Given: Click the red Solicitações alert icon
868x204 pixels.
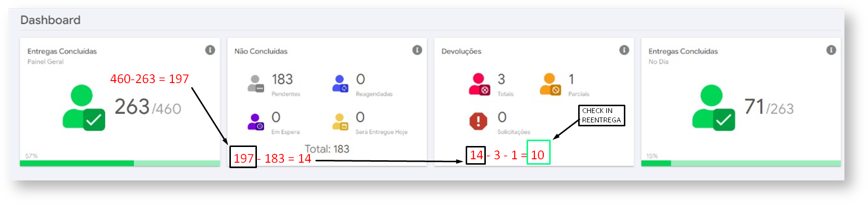Looking at the screenshot, I should coord(478,121).
